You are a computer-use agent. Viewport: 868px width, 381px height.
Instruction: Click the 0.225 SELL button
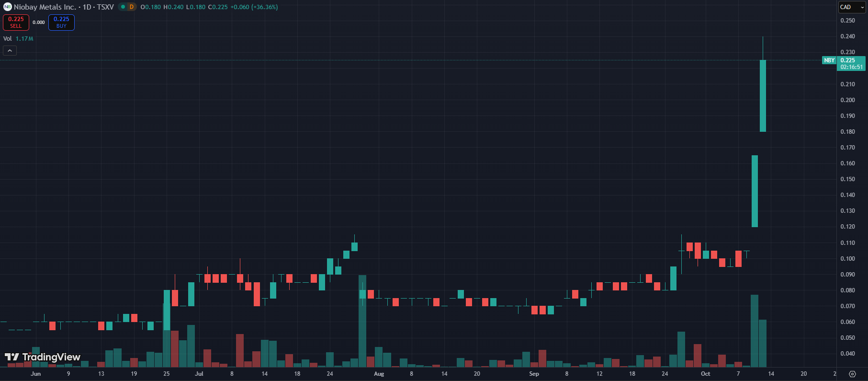tap(16, 22)
